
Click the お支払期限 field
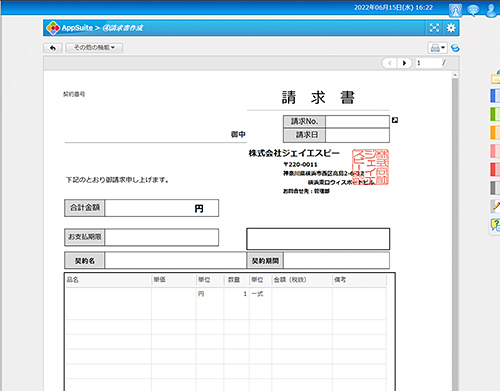tap(162, 237)
